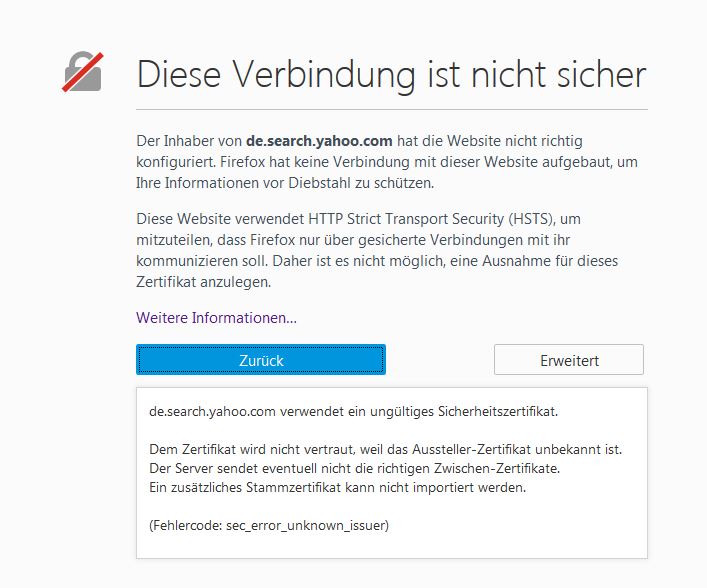This screenshot has height=588, width=707.
Task: Open the 'Weitere Informationen…' link
Action: (216, 317)
